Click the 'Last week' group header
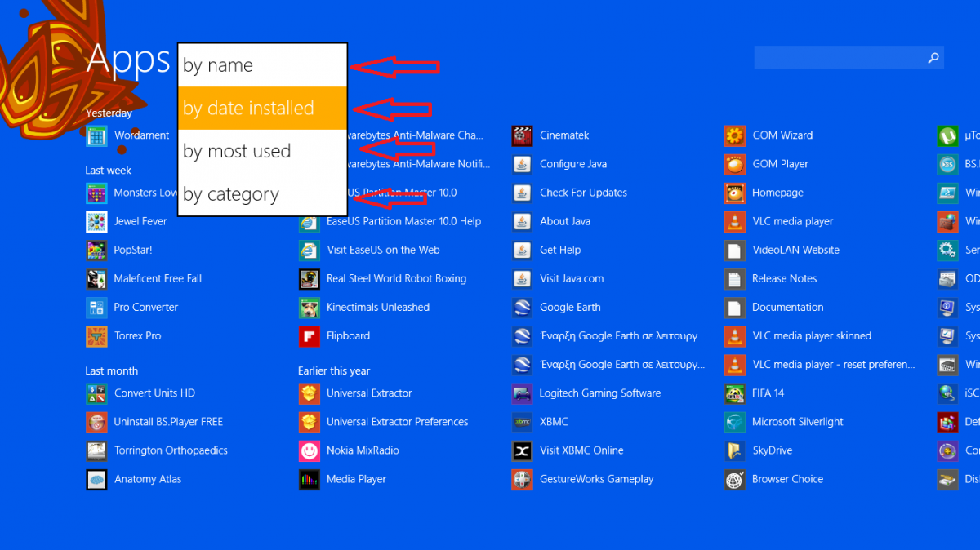This screenshot has width=980, height=550. pyautogui.click(x=109, y=171)
